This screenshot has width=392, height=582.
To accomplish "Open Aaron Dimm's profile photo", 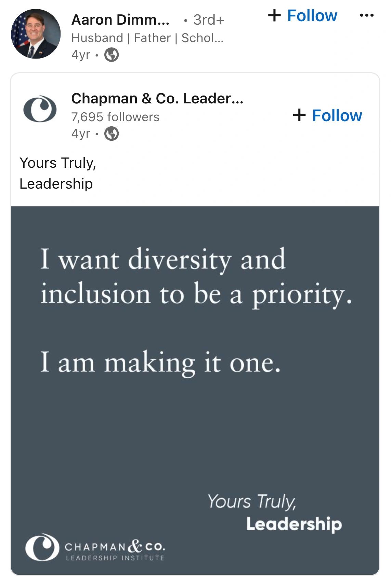I will click(36, 34).
